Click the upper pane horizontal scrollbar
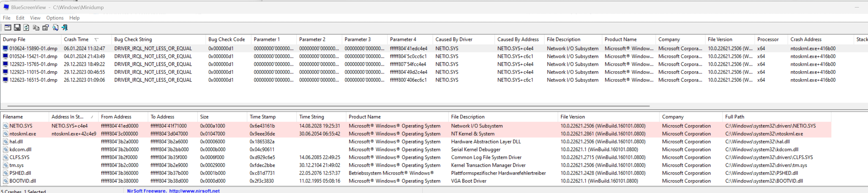Viewport: 868px width, 193px height. pyautogui.click(x=329, y=106)
